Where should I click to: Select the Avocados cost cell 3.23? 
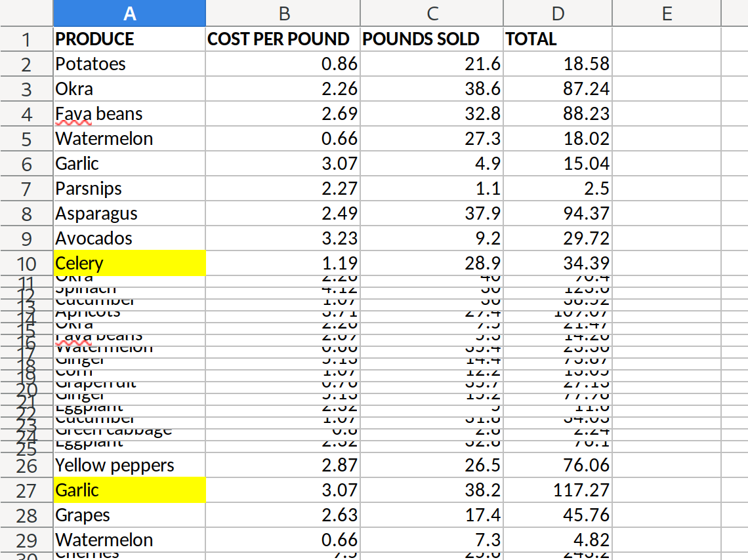(283, 239)
